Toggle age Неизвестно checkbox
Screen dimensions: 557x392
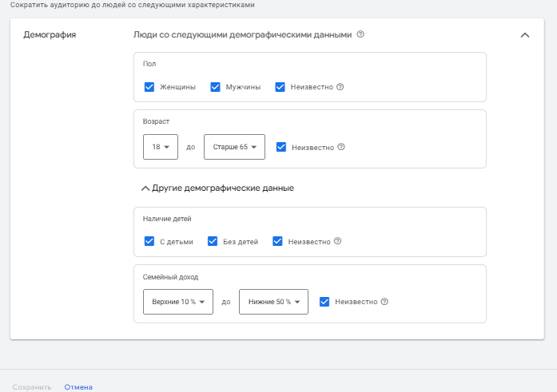tap(281, 147)
